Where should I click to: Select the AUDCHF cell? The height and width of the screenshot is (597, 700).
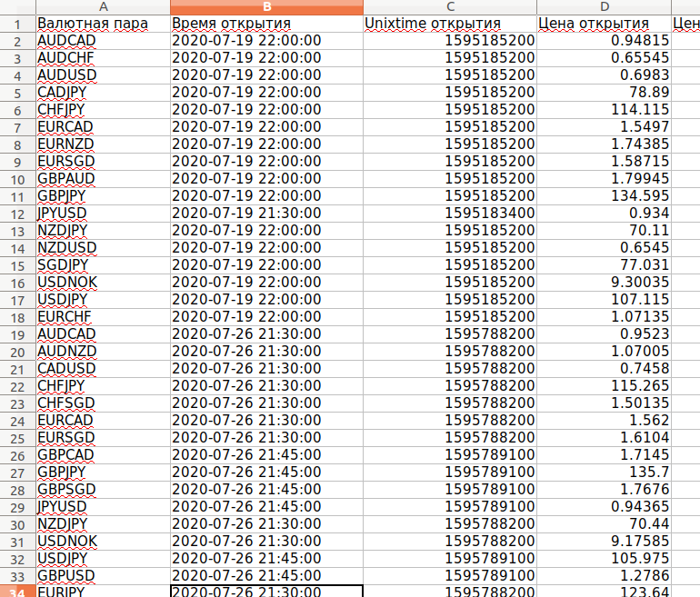coord(103,58)
